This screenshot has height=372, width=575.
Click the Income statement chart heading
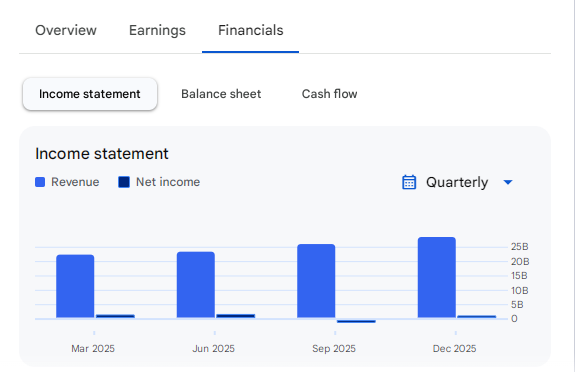[102, 154]
